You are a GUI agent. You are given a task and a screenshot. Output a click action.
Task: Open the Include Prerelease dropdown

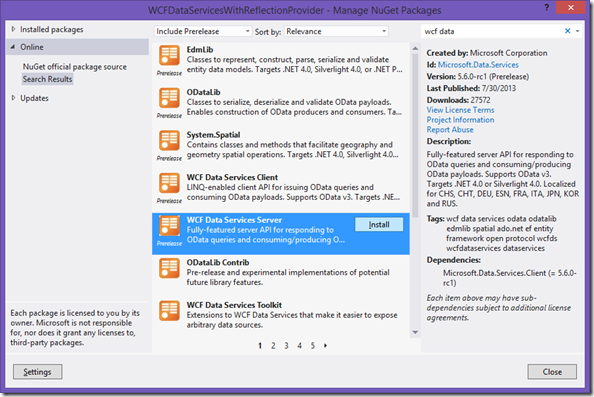202,31
